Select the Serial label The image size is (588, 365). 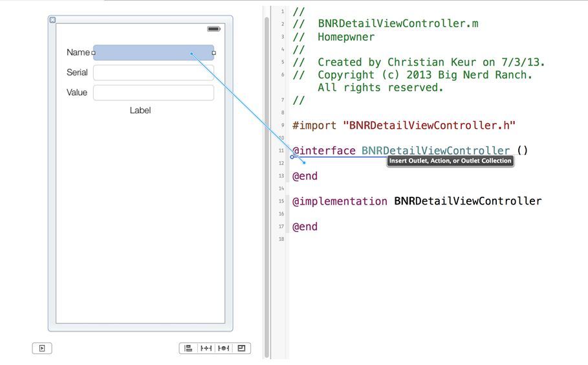click(77, 72)
